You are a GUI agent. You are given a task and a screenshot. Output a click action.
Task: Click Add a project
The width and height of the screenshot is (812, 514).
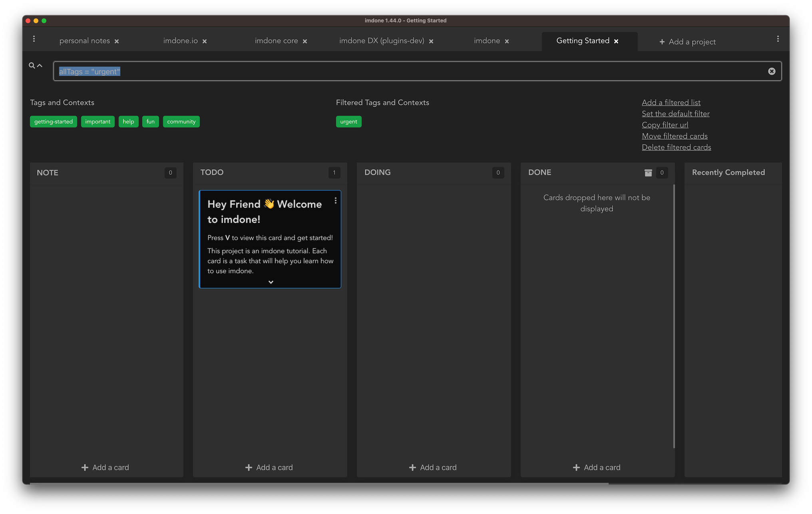pos(687,42)
